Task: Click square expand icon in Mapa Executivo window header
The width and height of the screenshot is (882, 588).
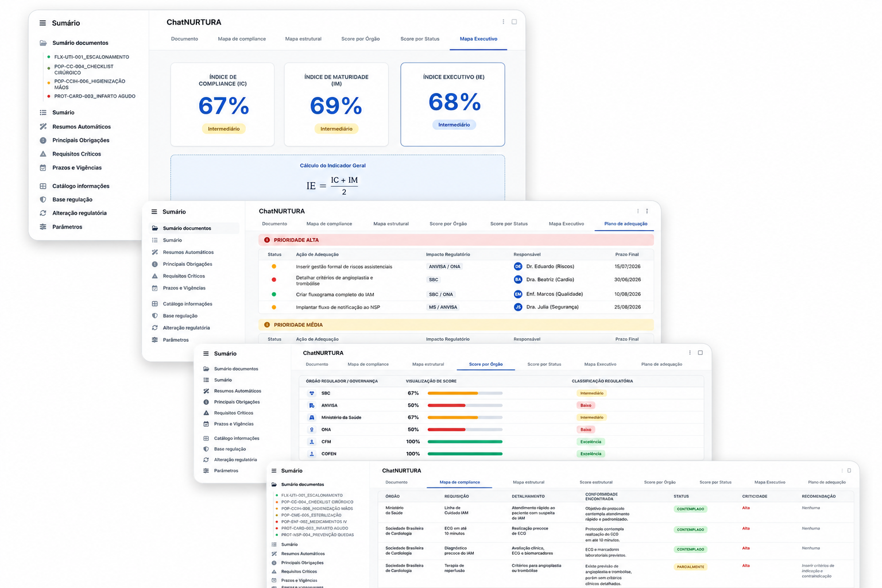Action: click(514, 22)
